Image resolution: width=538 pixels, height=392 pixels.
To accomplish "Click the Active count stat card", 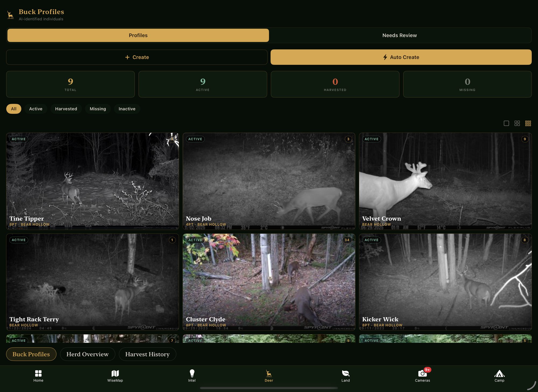I will click(203, 84).
